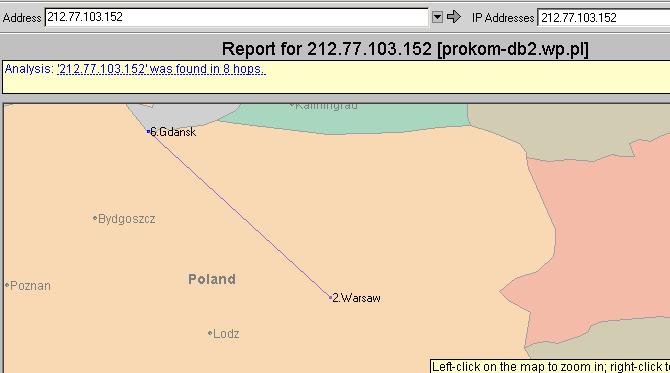Click the beige region northeast of Poland

(x=555, y=128)
